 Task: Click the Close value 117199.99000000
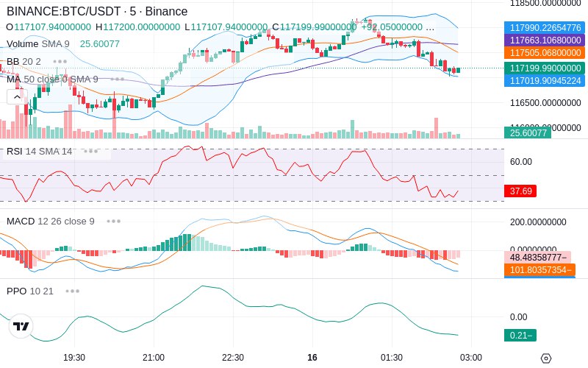[x=318, y=27]
